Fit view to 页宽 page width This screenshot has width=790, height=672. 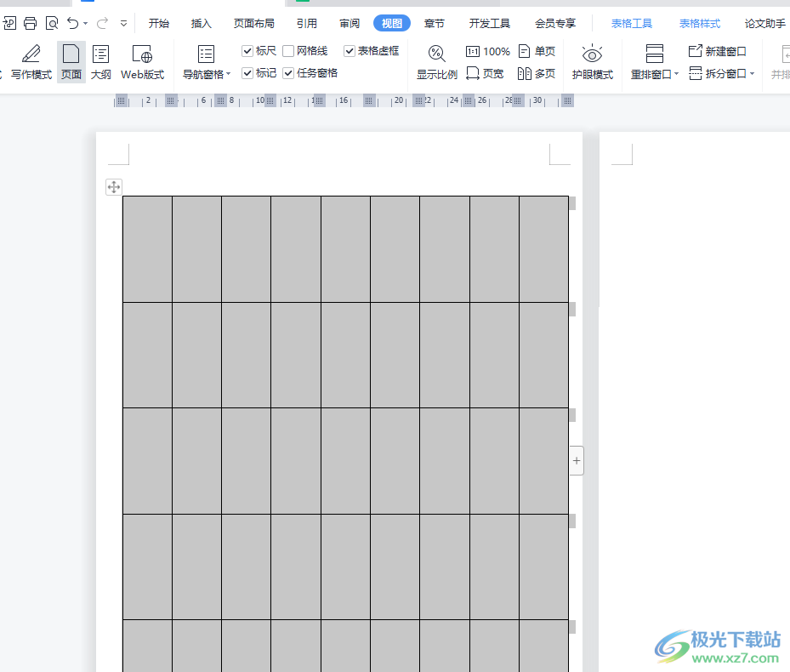coord(485,74)
